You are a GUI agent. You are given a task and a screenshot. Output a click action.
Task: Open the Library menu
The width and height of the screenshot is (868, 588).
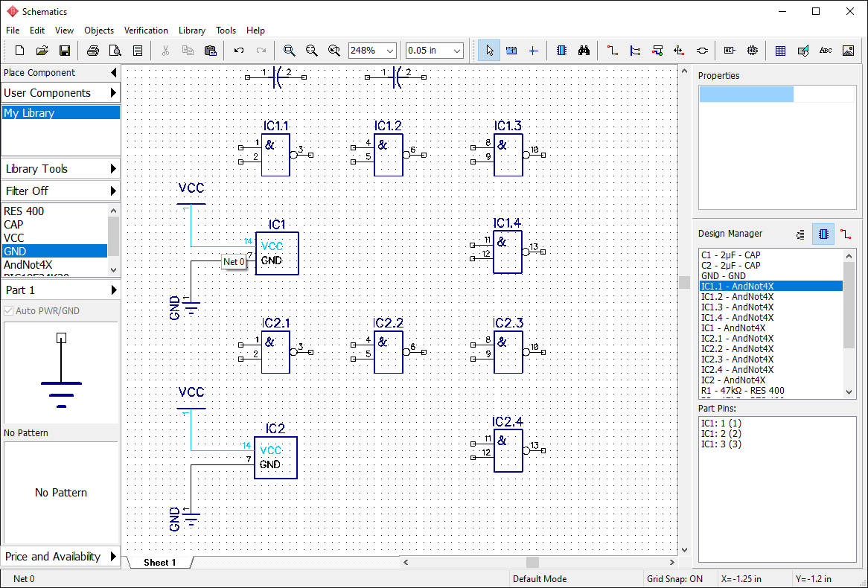click(191, 31)
